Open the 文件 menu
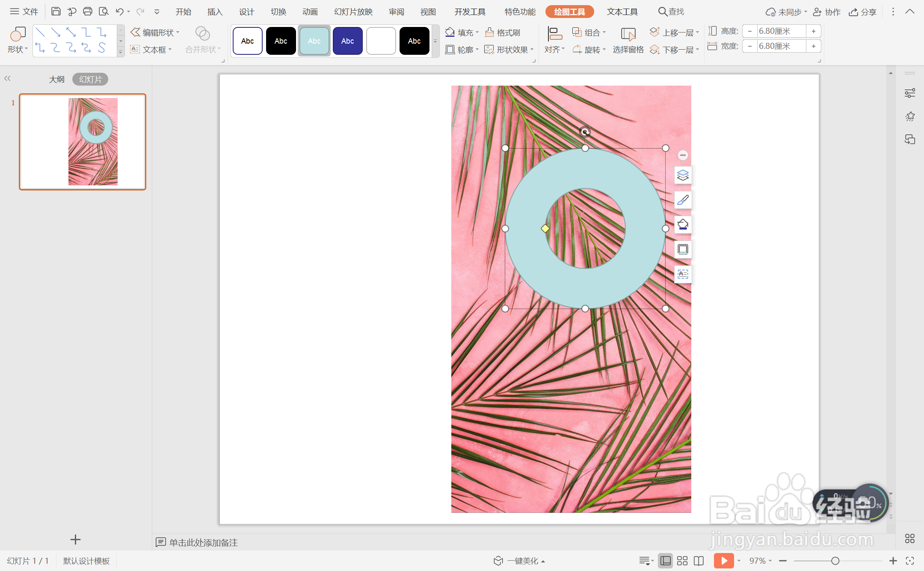This screenshot has width=924, height=571. 24,12
